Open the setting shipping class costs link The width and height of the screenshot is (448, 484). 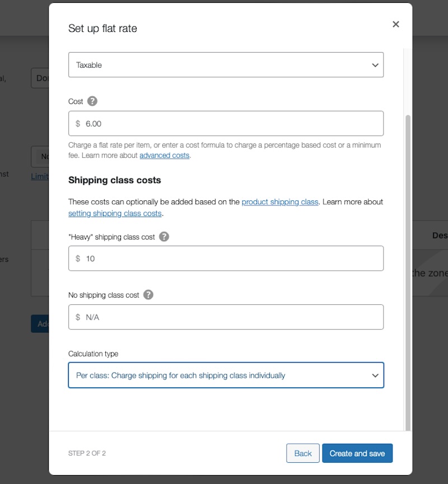[x=115, y=213]
